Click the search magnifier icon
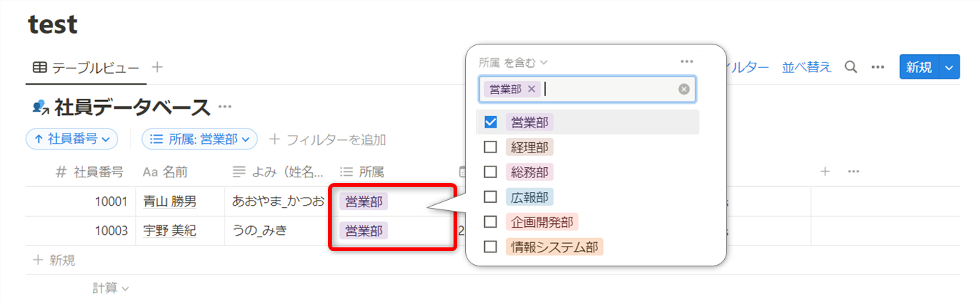The image size is (980, 305). 850,67
